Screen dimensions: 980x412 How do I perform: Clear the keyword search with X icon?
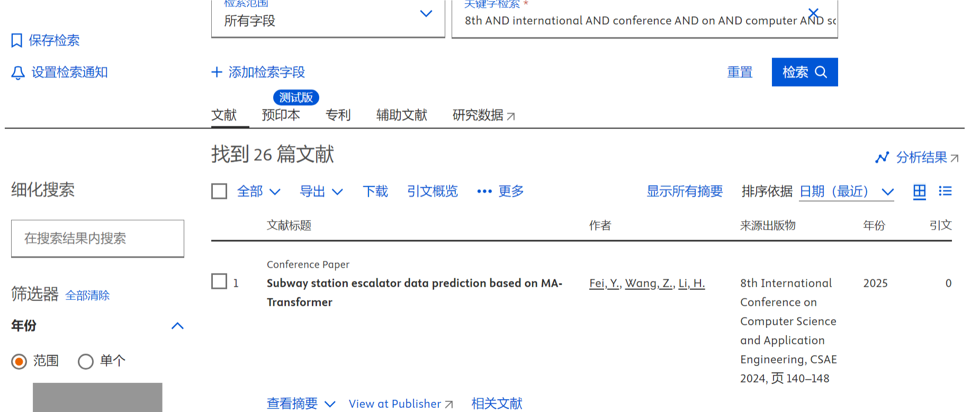pyautogui.click(x=813, y=13)
